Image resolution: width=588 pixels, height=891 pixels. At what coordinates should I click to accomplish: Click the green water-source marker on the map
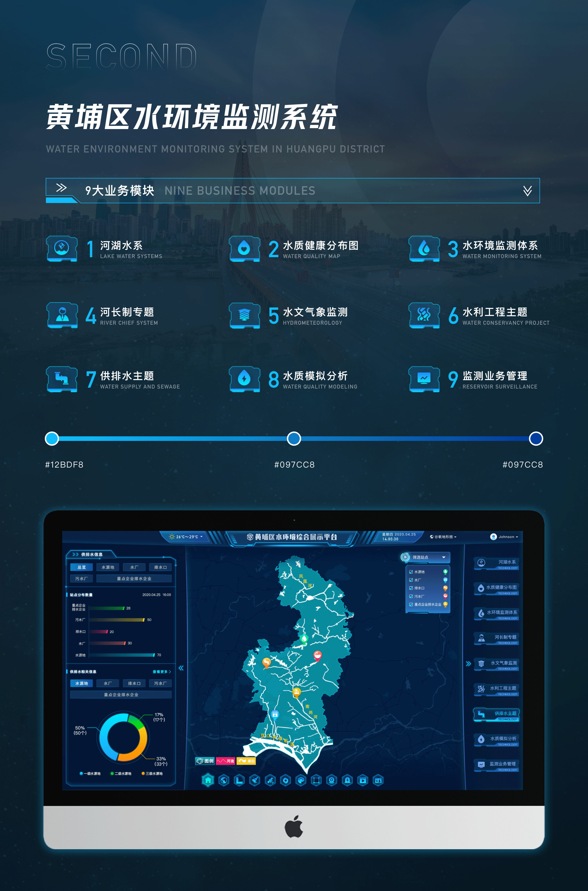[x=304, y=639]
